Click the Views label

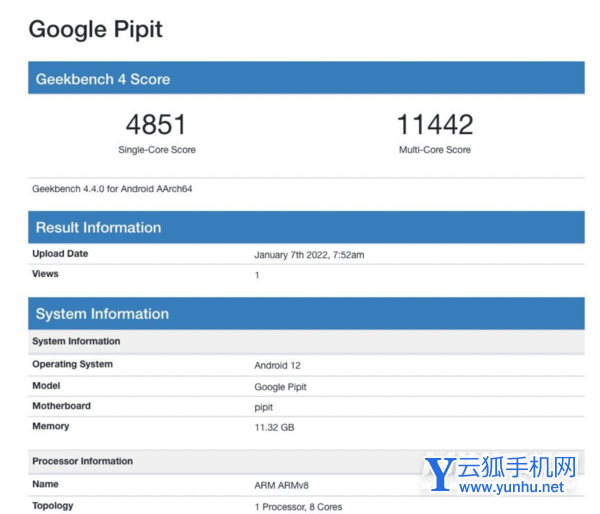pos(45,274)
